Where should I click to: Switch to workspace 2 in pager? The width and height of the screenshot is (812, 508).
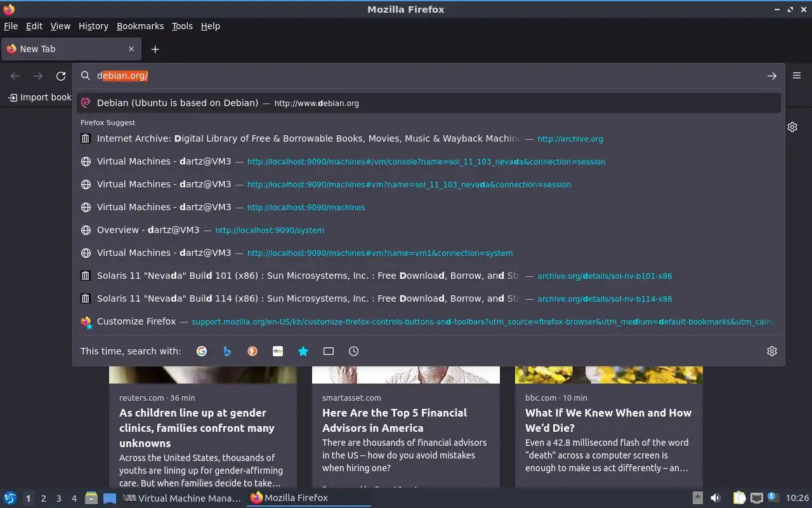[43, 498]
